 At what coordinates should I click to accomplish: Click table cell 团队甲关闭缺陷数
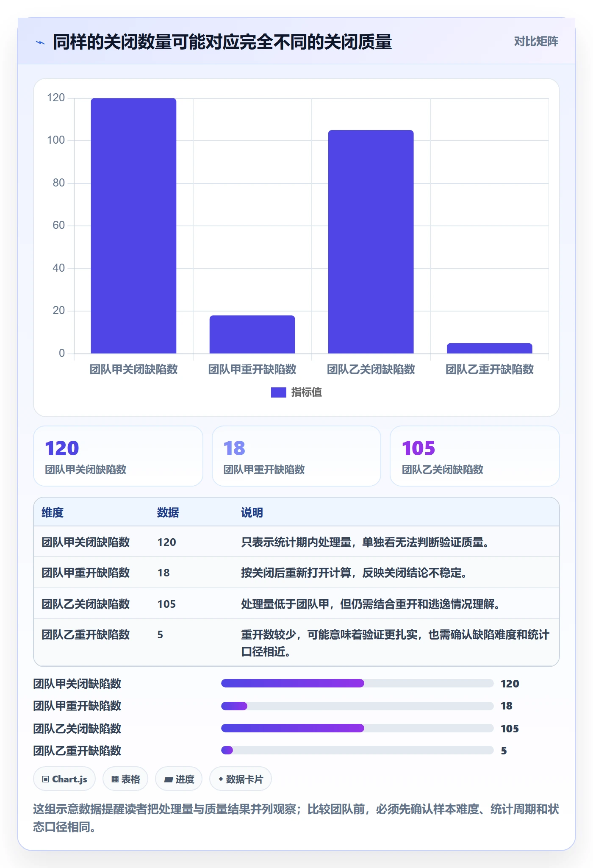(x=86, y=542)
